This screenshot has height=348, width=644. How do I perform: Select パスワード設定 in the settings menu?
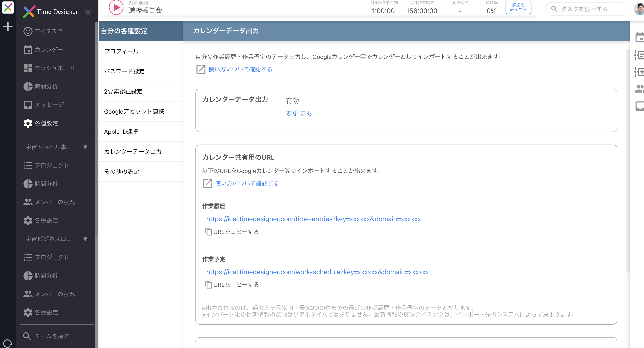pos(141,71)
